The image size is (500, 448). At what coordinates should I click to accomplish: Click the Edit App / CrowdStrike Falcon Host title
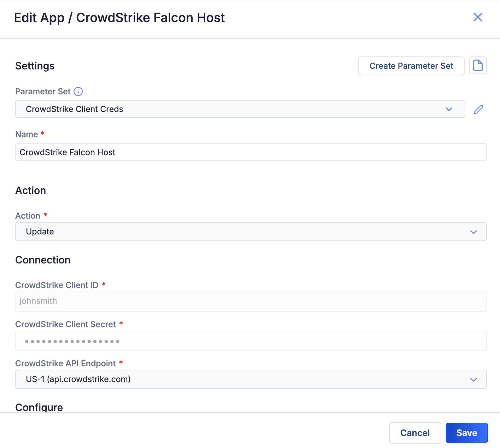[119, 18]
